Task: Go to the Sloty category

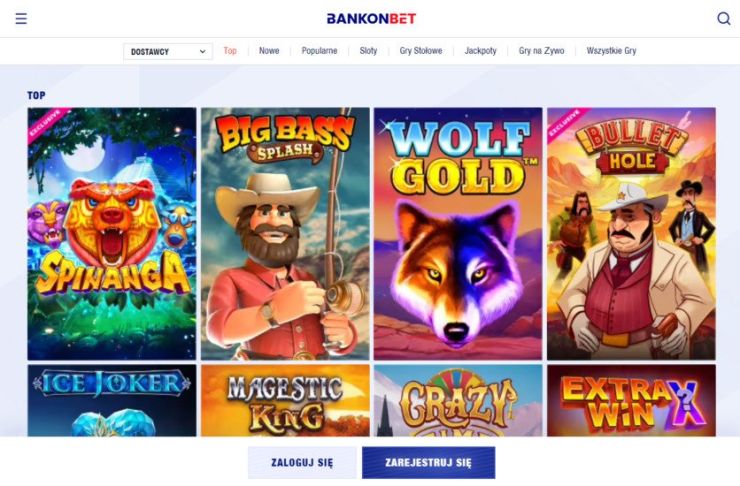Action: (368, 50)
